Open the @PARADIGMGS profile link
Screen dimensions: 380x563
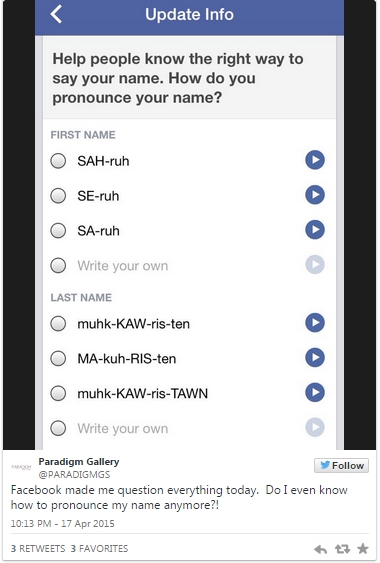coord(74,474)
